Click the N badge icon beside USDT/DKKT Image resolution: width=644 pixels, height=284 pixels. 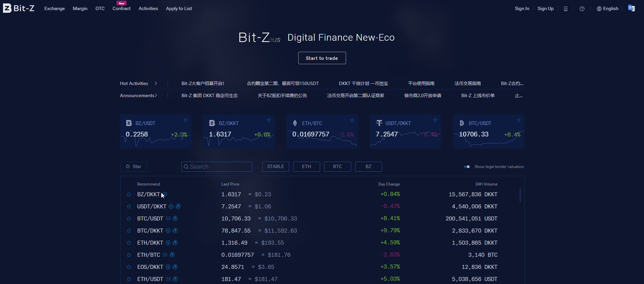pyautogui.click(x=171, y=206)
